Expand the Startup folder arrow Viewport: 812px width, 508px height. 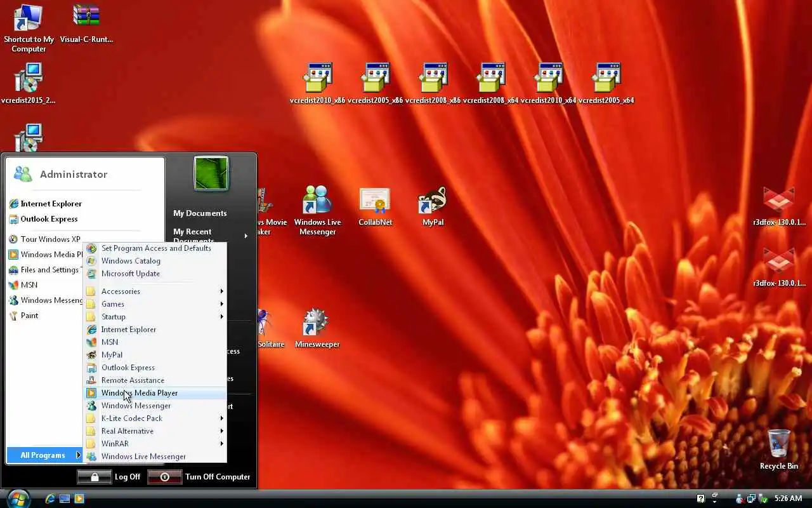click(x=222, y=317)
